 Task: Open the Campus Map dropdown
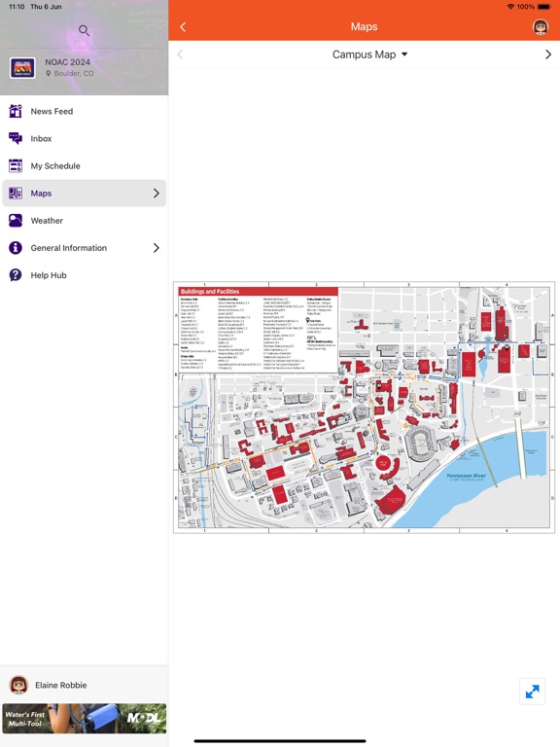click(370, 54)
